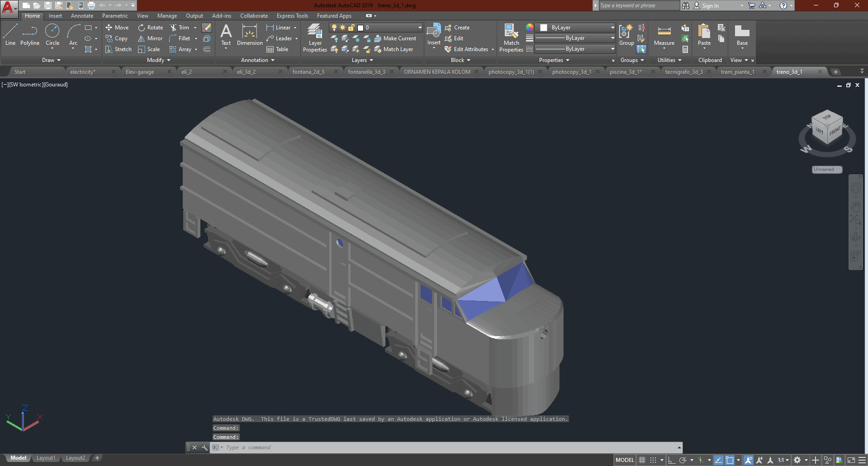Click the Insert block icon

click(433, 32)
